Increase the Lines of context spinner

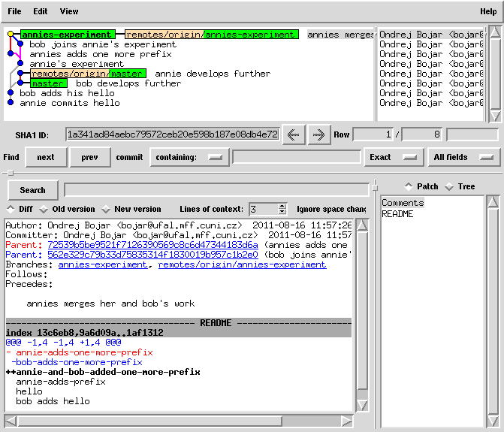[282, 206]
